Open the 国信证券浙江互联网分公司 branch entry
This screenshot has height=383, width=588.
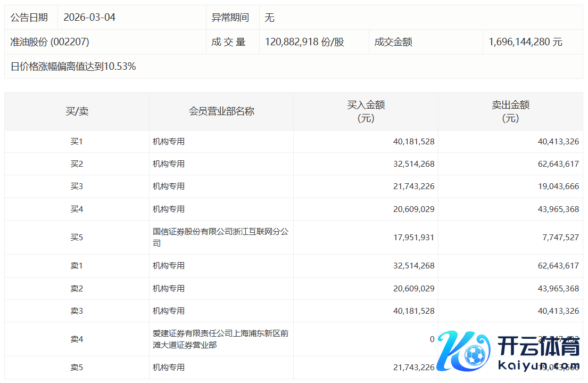pos(220,238)
